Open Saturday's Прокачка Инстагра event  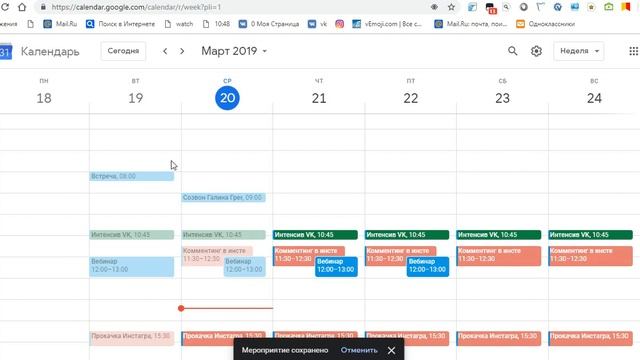499,338
